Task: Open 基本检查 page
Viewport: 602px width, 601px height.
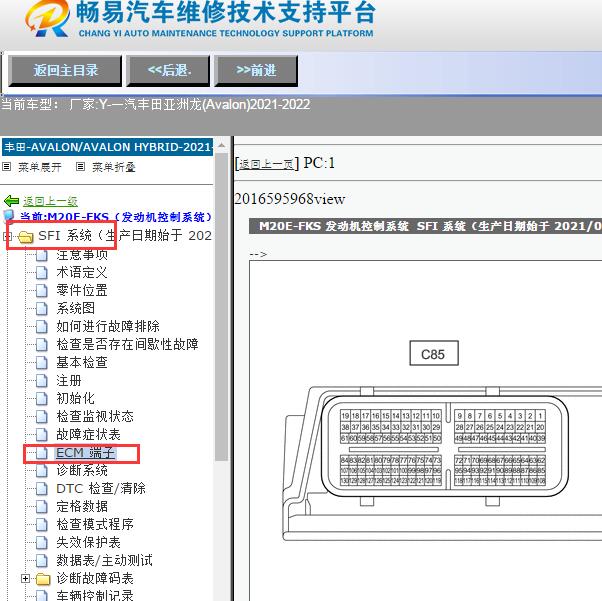Action: click(82, 363)
